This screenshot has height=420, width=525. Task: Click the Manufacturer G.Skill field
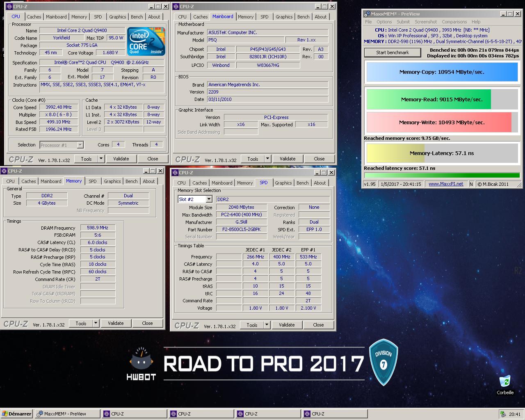click(242, 222)
